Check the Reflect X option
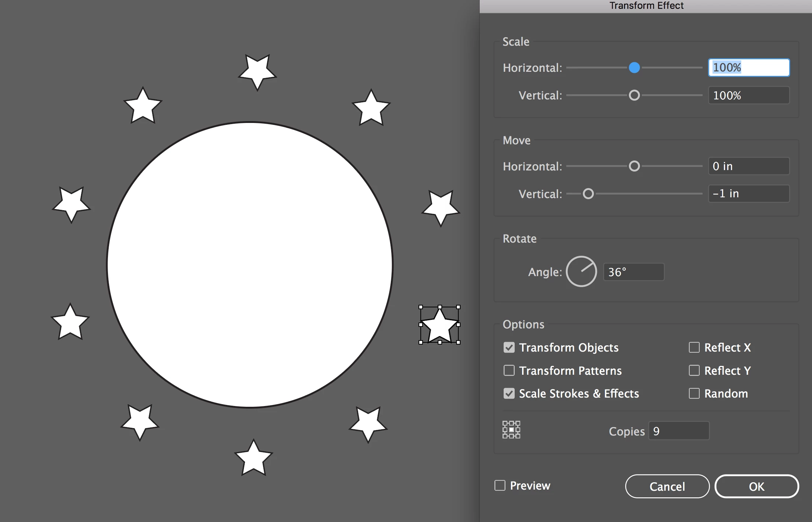Screen dimensions: 812x522 tap(694, 348)
